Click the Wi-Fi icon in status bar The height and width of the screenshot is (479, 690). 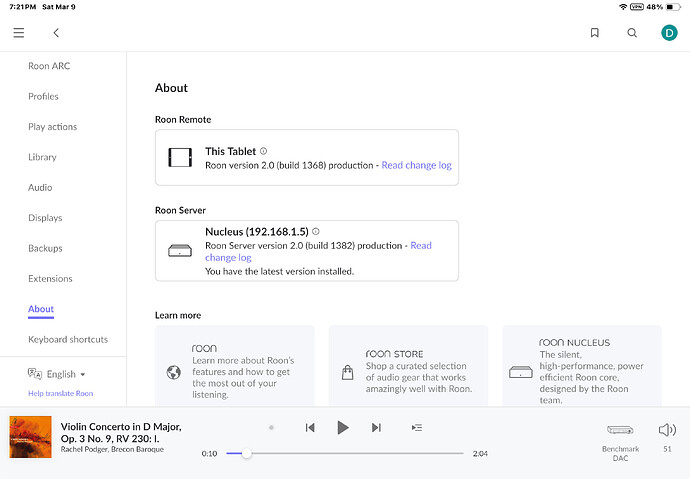(x=623, y=7)
